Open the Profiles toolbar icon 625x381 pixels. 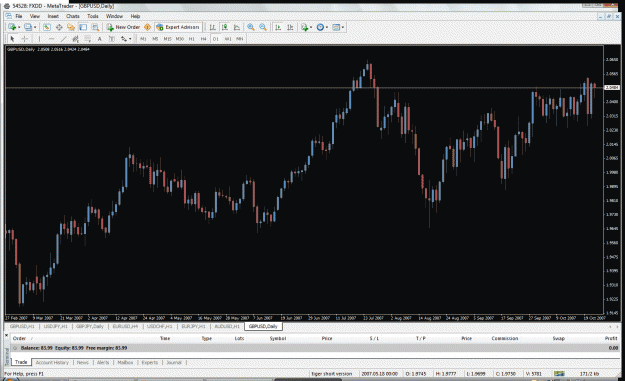(x=28, y=27)
